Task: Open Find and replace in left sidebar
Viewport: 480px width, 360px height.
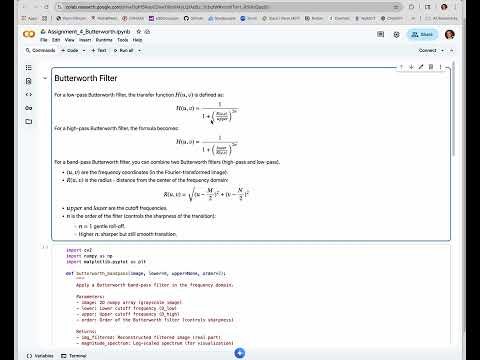Action: pos(29,81)
